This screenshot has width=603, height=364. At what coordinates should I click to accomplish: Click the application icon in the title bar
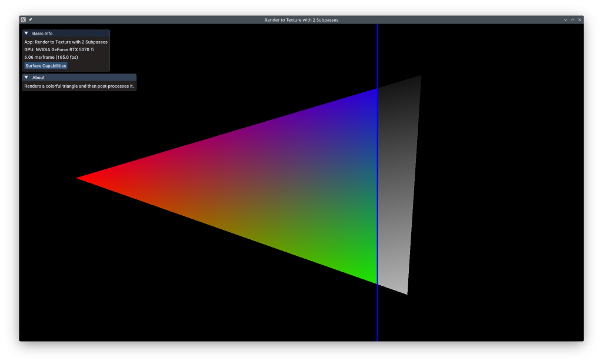click(22, 19)
